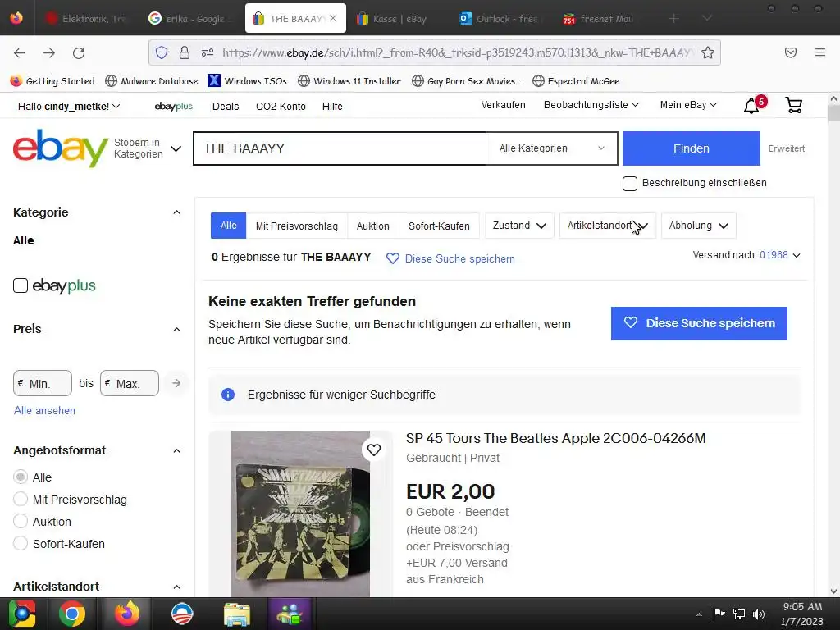This screenshot has height=630, width=840.
Task: Open notifications bell with 5 alerts
Action: click(x=751, y=105)
